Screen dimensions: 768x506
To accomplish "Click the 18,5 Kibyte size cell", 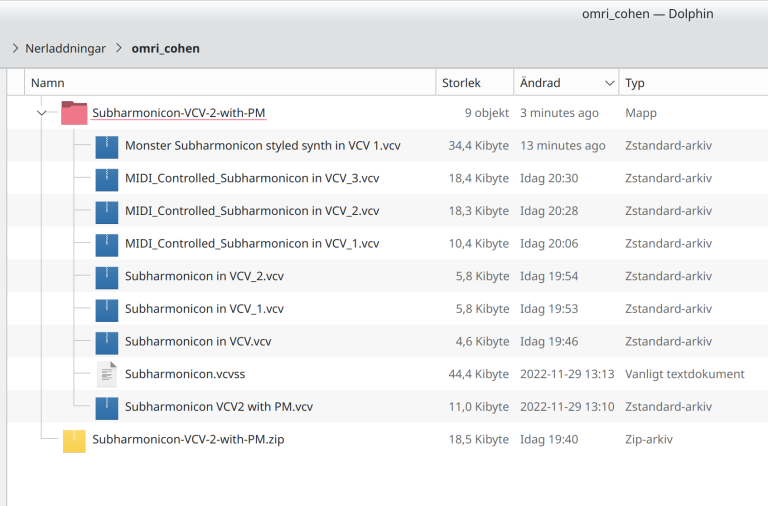I will [479, 439].
